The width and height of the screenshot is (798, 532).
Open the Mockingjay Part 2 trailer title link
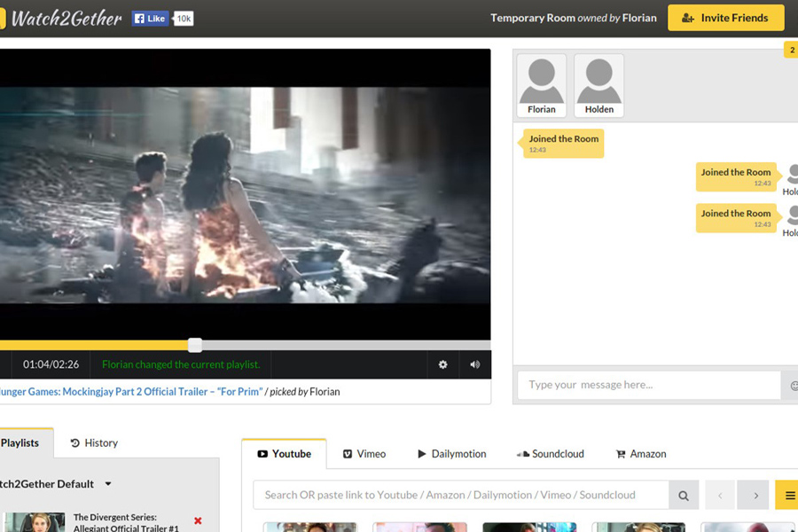[x=131, y=392]
